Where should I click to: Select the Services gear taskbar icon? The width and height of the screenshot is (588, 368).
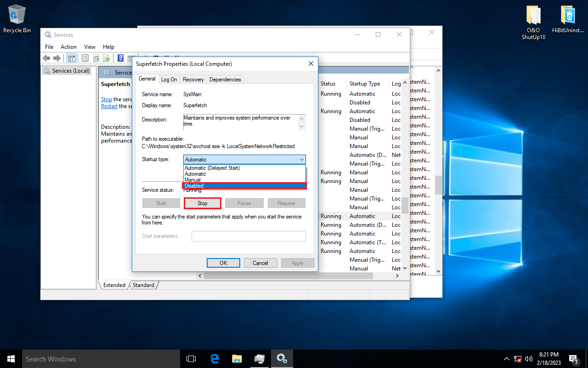point(282,359)
